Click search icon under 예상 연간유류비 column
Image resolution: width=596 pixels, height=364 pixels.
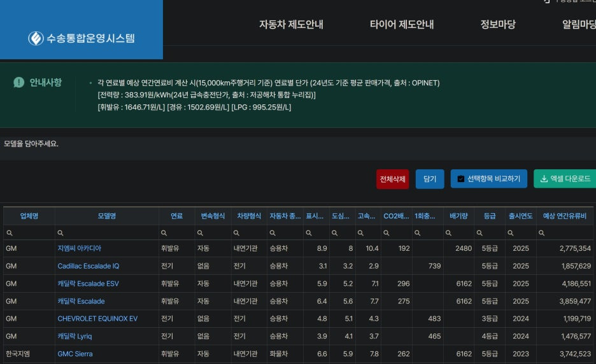[x=542, y=233]
